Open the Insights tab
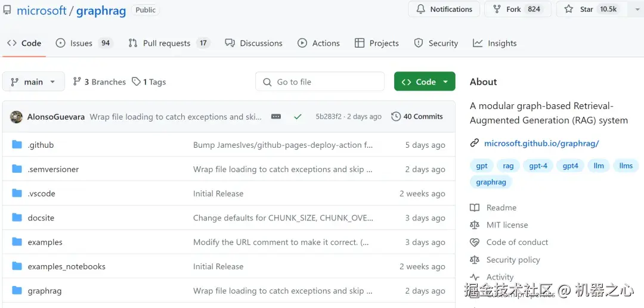This screenshot has width=644, height=308. click(494, 43)
